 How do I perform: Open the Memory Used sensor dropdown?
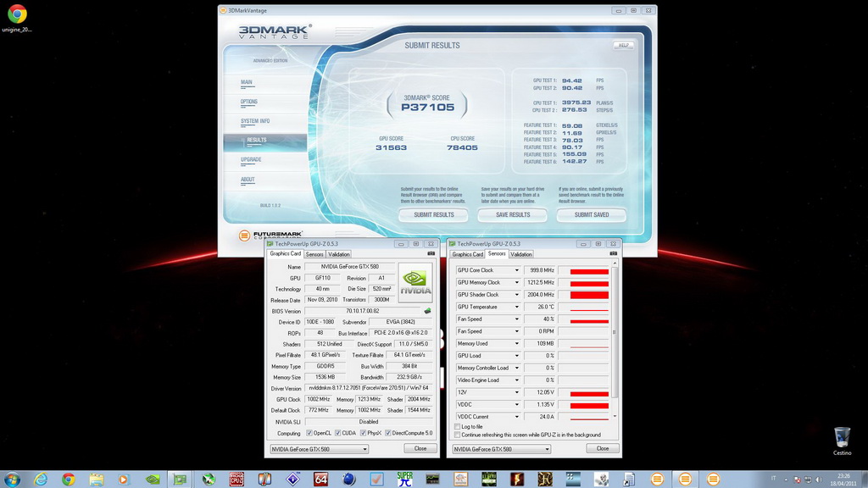(516, 344)
